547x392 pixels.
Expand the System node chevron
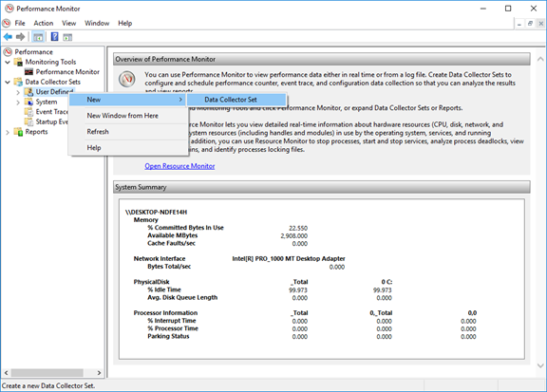[x=18, y=103]
